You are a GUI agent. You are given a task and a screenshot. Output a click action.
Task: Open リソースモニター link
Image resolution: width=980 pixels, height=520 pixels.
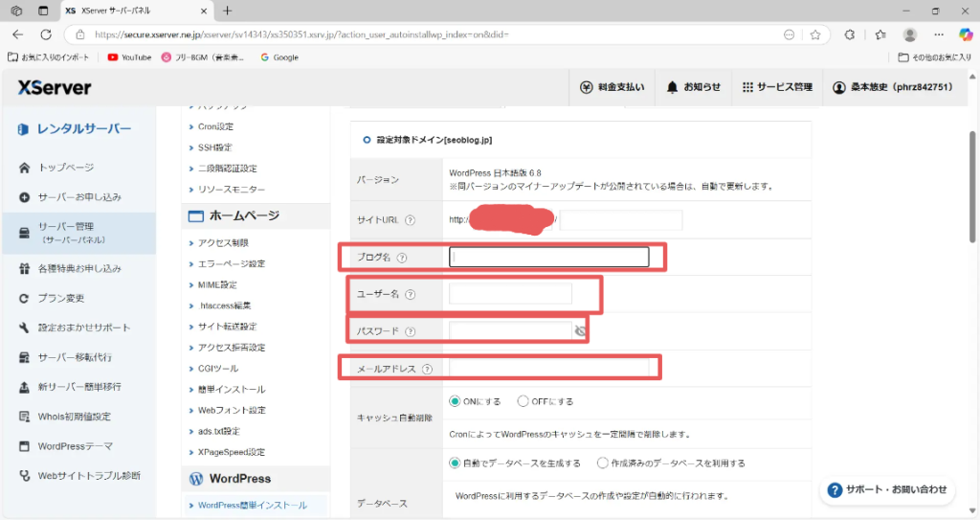(232, 190)
